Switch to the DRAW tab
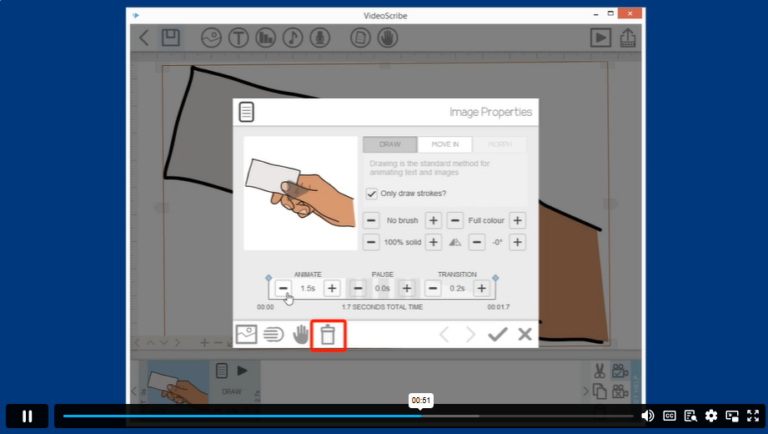Viewport: 768px width, 434px height. click(x=390, y=145)
